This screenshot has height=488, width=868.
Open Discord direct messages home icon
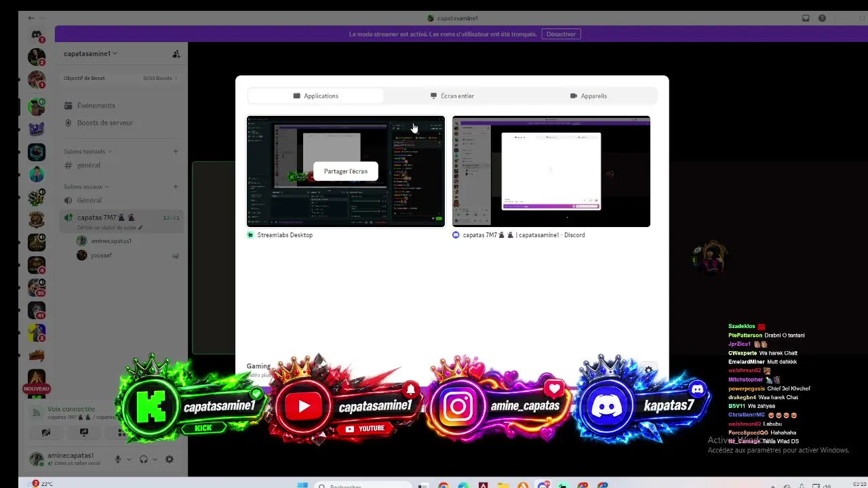[37, 35]
